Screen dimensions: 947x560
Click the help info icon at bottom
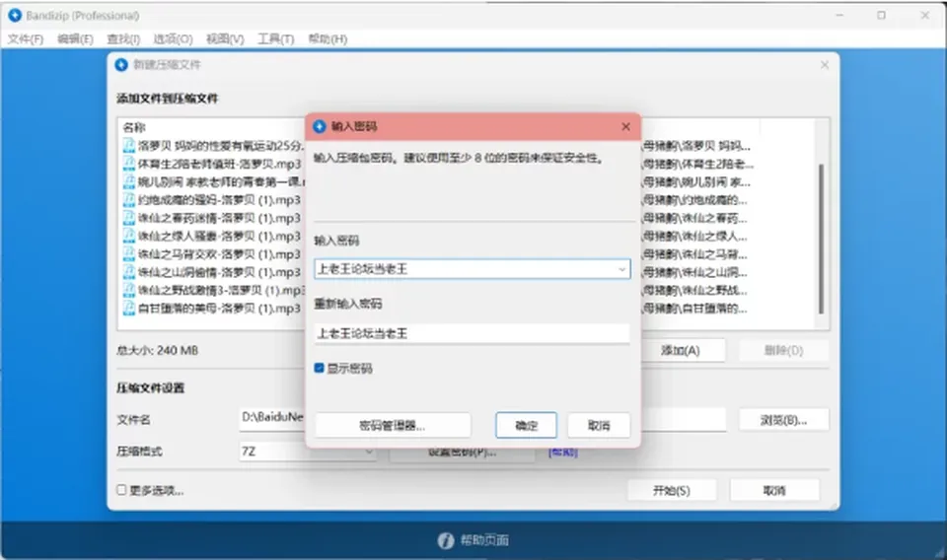tap(446, 540)
